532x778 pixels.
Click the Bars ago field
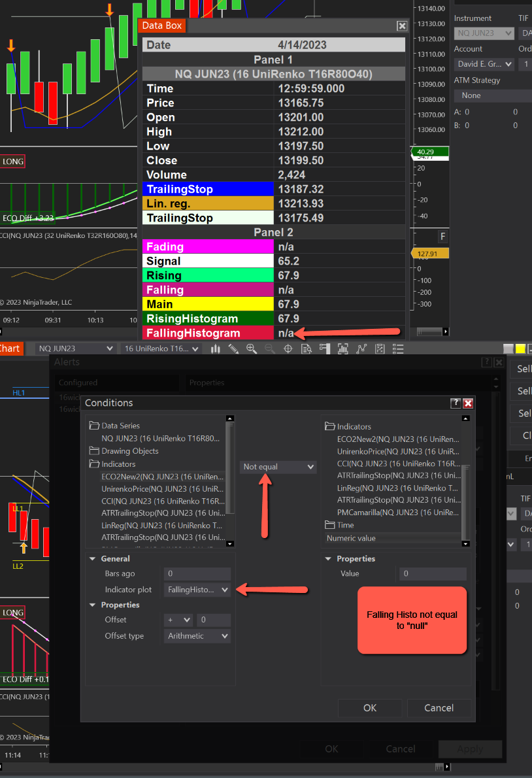[197, 573]
